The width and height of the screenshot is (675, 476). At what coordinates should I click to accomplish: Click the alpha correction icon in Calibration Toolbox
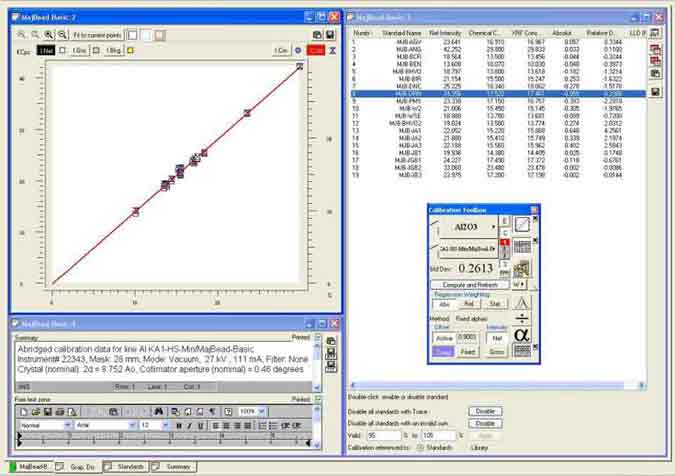[521, 335]
